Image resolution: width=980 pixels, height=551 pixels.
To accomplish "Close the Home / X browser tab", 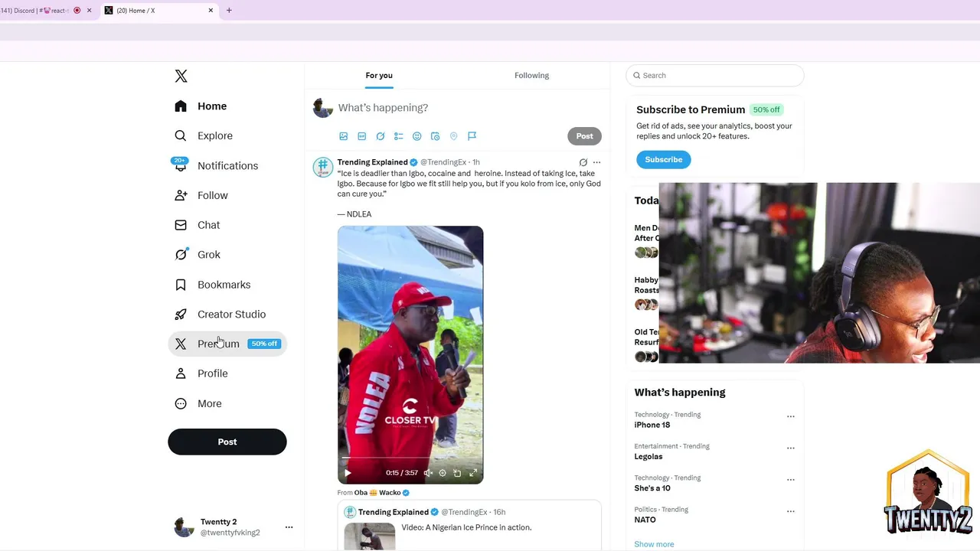I will coord(211,11).
